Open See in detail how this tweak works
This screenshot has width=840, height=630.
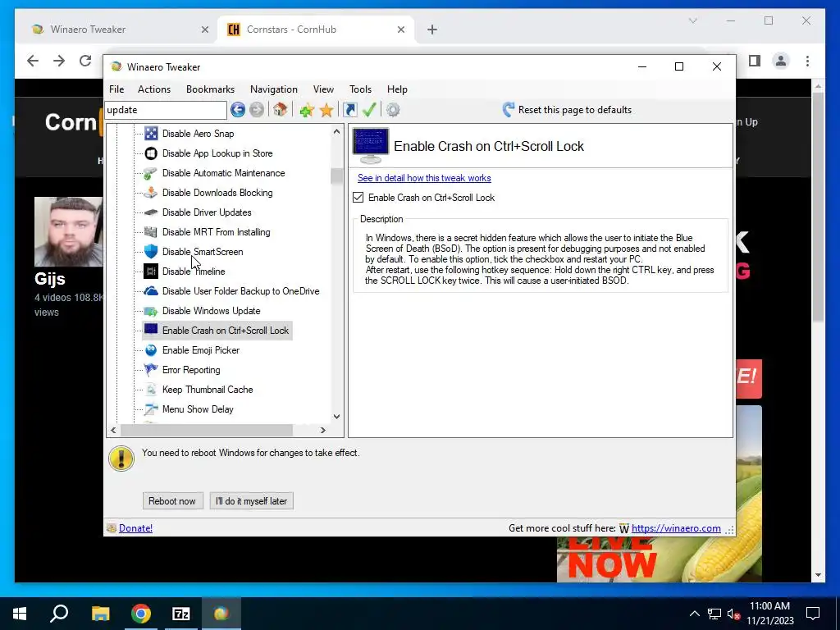(x=424, y=178)
